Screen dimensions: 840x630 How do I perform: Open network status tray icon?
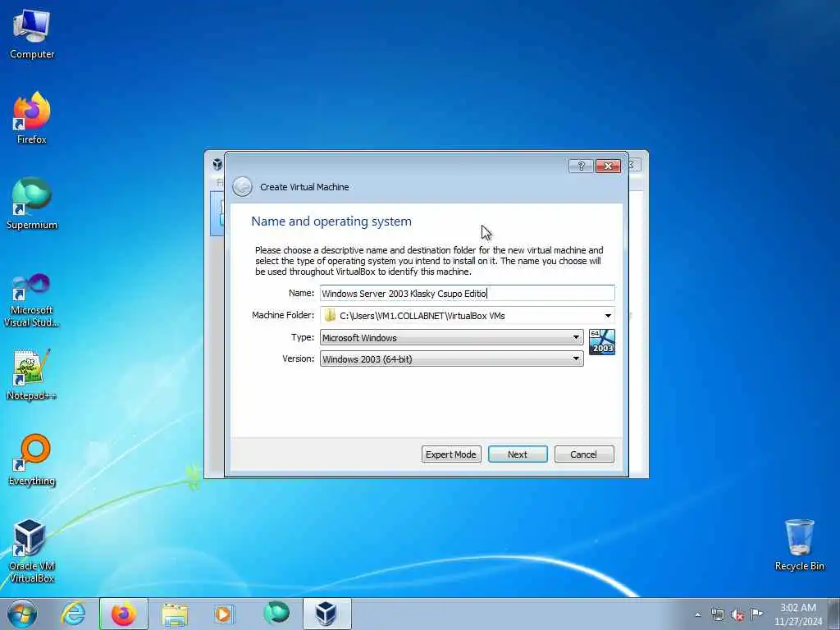coord(717,614)
